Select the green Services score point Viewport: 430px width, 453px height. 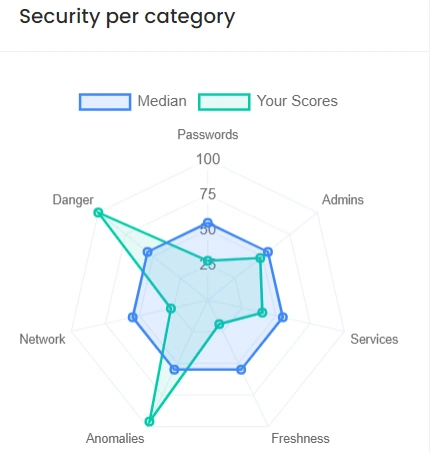pos(262,312)
